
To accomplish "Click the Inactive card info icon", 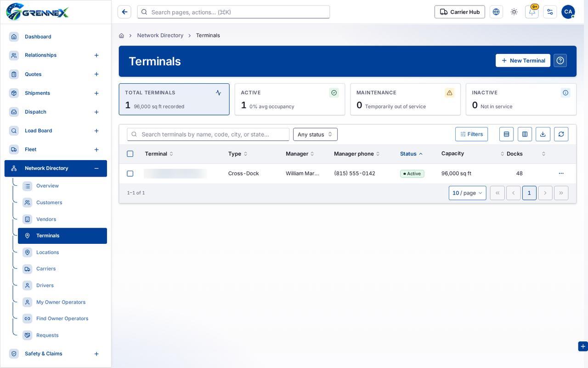I will coord(565,92).
